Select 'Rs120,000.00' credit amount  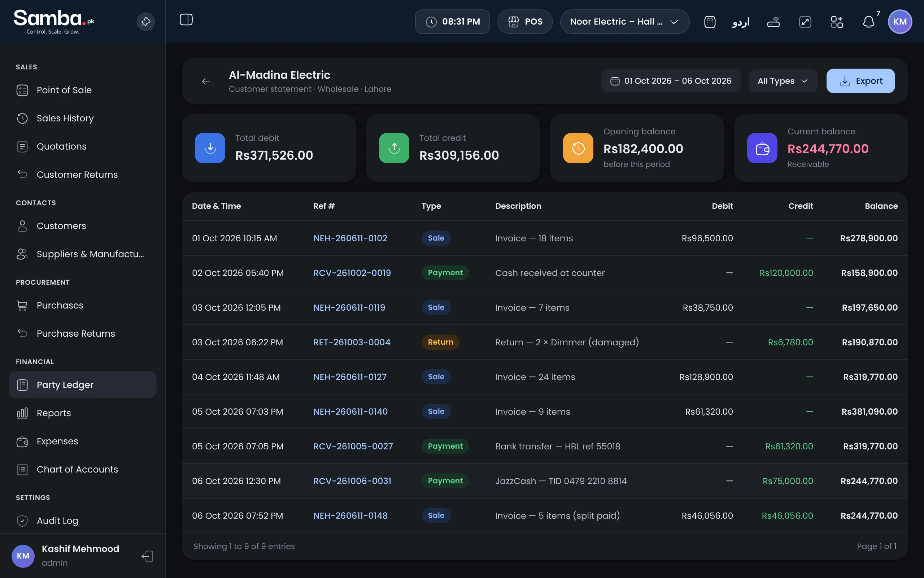point(786,273)
